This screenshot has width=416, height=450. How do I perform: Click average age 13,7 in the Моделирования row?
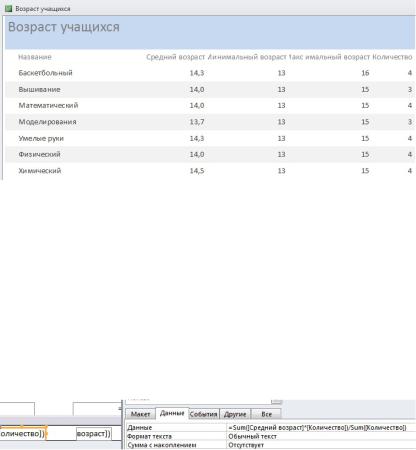[x=197, y=122]
